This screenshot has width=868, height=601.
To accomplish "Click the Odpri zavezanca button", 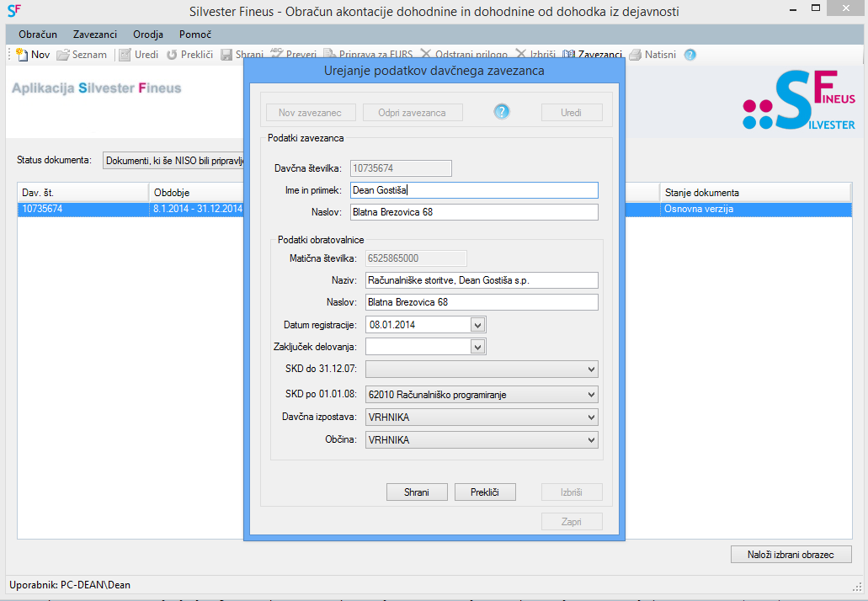I will pos(413,112).
